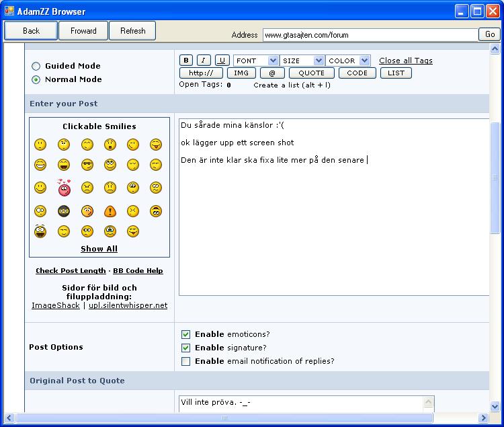The width and height of the screenshot is (504, 427).
Task: Insert the surprised open-mouth smiley
Action: click(110, 145)
